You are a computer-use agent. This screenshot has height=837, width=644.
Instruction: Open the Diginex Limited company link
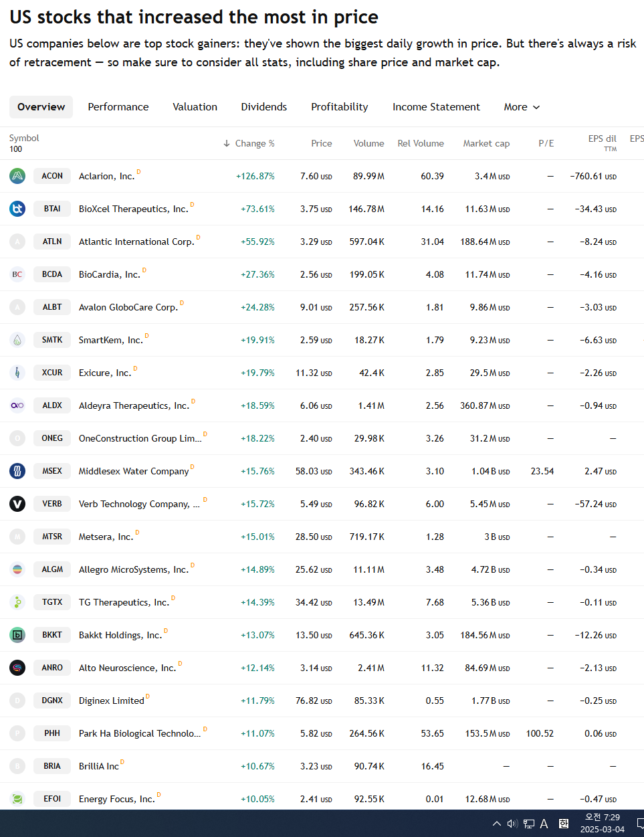tap(112, 701)
